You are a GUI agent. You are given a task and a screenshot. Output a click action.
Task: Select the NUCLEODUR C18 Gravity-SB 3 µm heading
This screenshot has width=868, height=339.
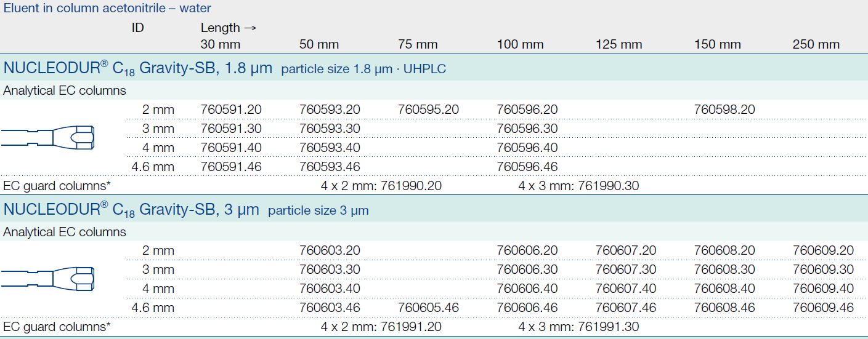[131, 210]
